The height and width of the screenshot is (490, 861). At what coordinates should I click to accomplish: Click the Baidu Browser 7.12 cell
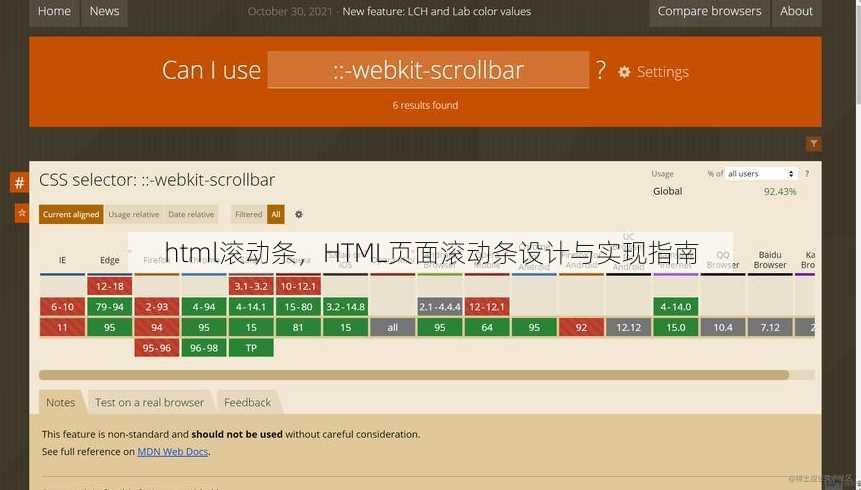pyautogui.click(x=770, y=327)
